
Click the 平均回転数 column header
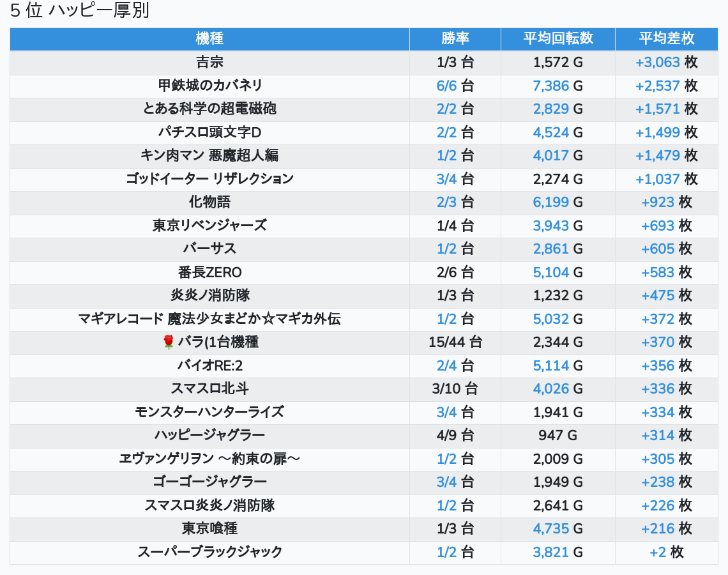coord(557,38)
